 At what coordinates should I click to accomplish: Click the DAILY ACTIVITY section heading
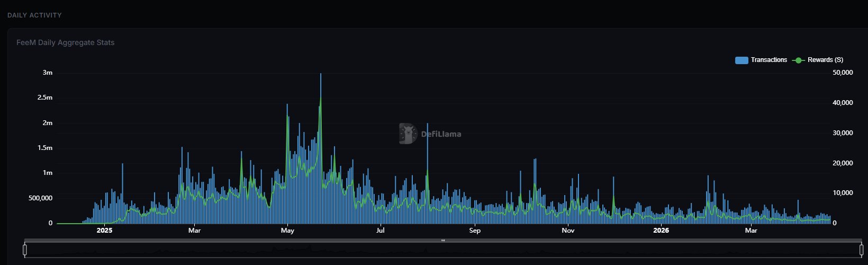click(x=34, y=15)
